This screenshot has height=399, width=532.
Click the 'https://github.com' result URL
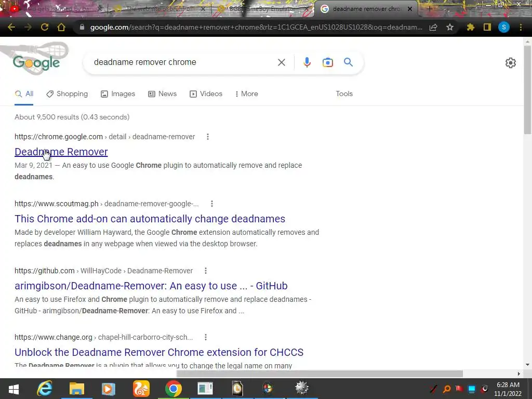pos(45,271)
